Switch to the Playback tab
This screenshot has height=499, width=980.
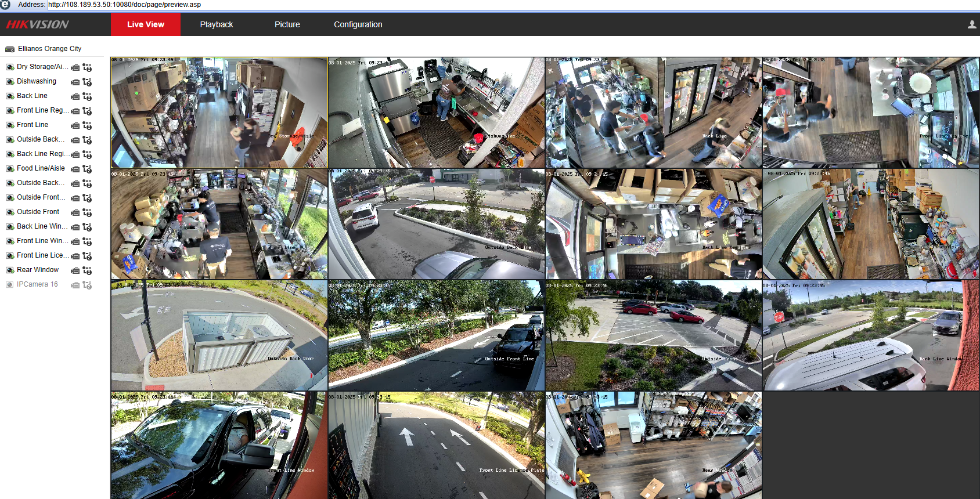(216, 24)
